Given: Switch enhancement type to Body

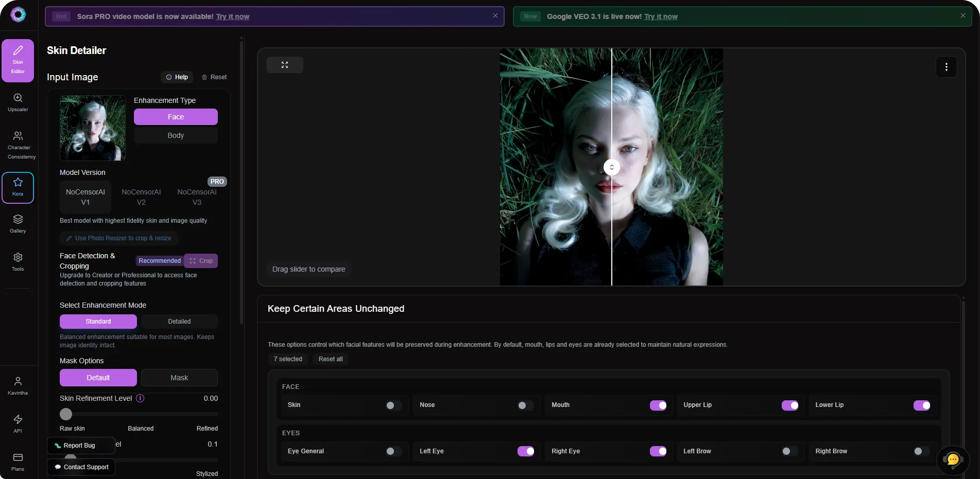Looking at the screenshot, I should (x=176, y=135).
